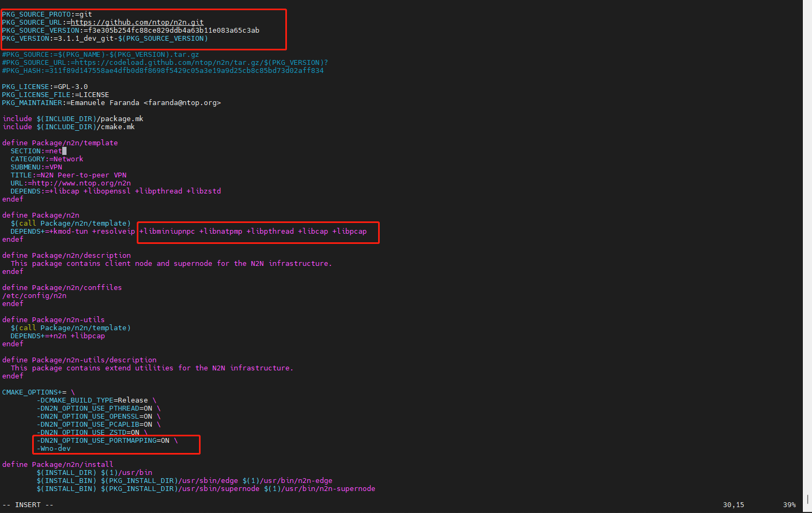This screenshot has width=812, height=513.
Task: Click the /etc/config/n2n path line
Action: (x=34, y=296)
